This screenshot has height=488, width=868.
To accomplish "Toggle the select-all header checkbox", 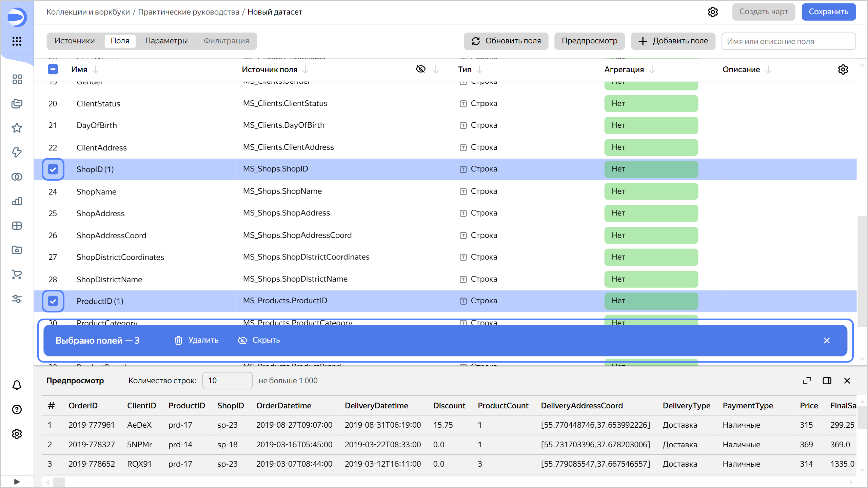I will pos(53,69).
